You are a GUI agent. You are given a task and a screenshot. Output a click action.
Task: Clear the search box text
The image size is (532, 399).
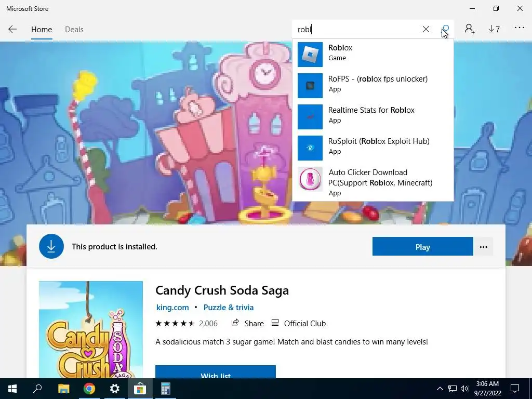click(426, 29)
